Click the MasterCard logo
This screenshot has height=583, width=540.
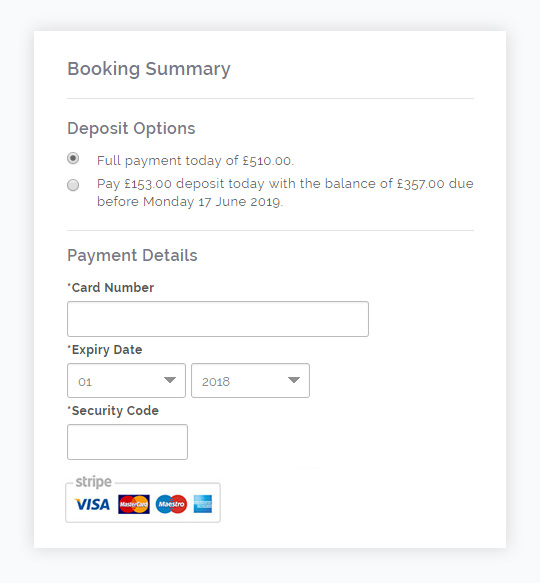pyautogui.click(x=134, y=504)
